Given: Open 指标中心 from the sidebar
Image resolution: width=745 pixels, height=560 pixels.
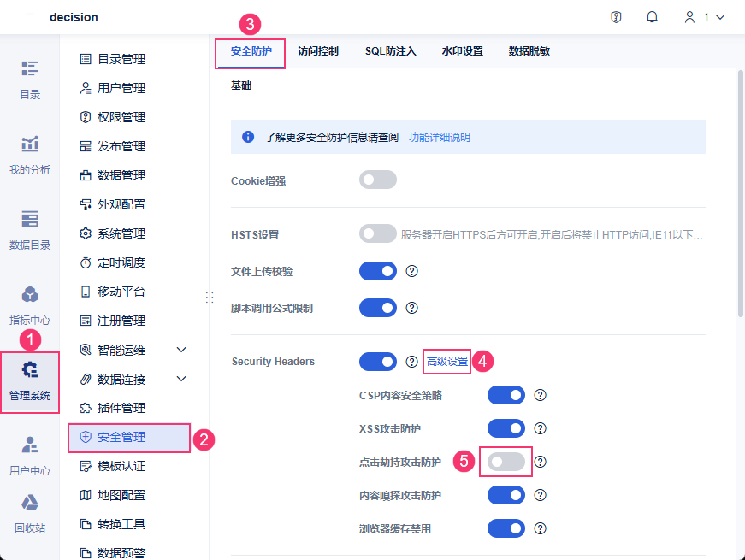Looking at the screenshot, I should click(x=30, y=304).
